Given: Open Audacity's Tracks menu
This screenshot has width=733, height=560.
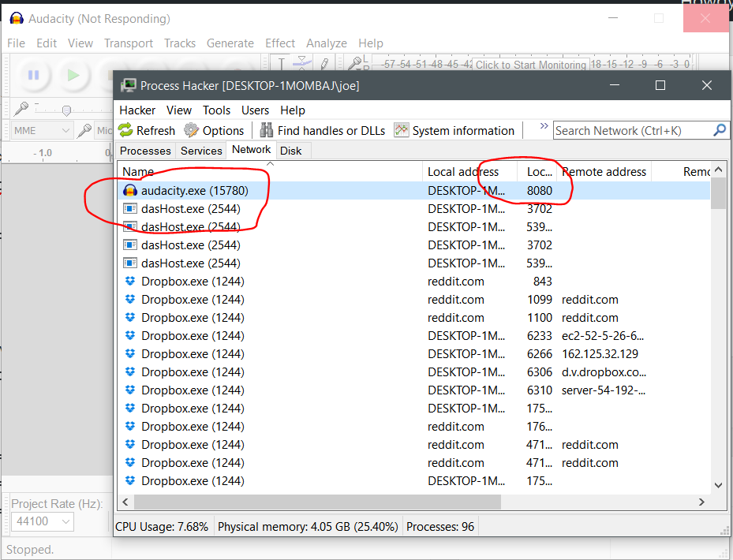Looking at the screenshot, I should 180,43.
